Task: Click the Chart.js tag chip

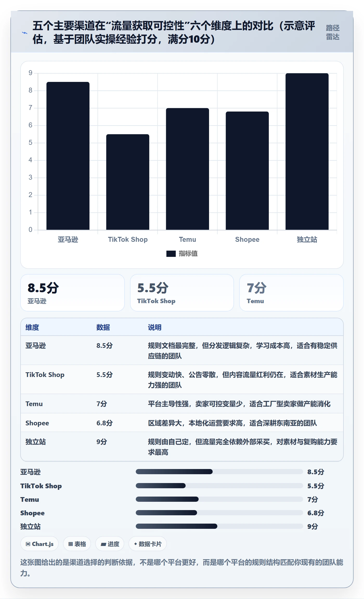Action: (x=40, y=544)
